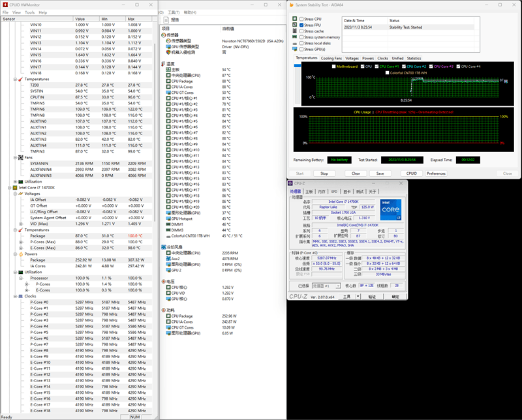Click the 温度 thermometer section icon
This screenshot has height=420, width=522.
[x=164, y=63]
